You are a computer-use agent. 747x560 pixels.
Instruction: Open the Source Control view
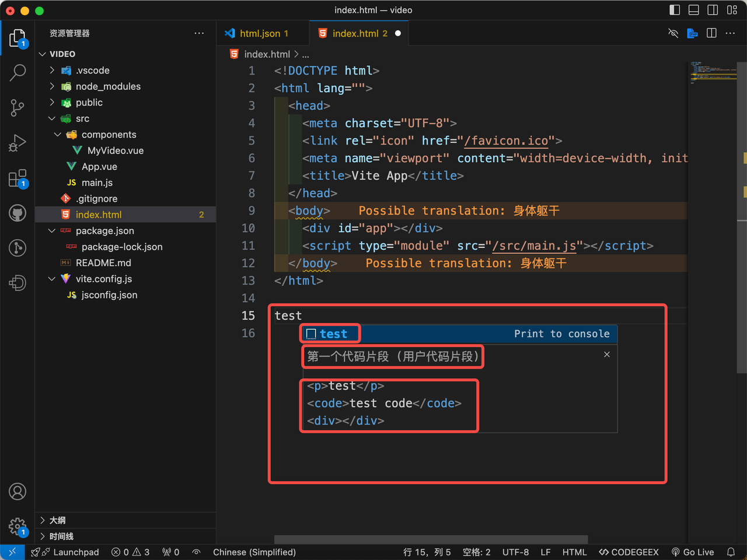pos(18,108)
